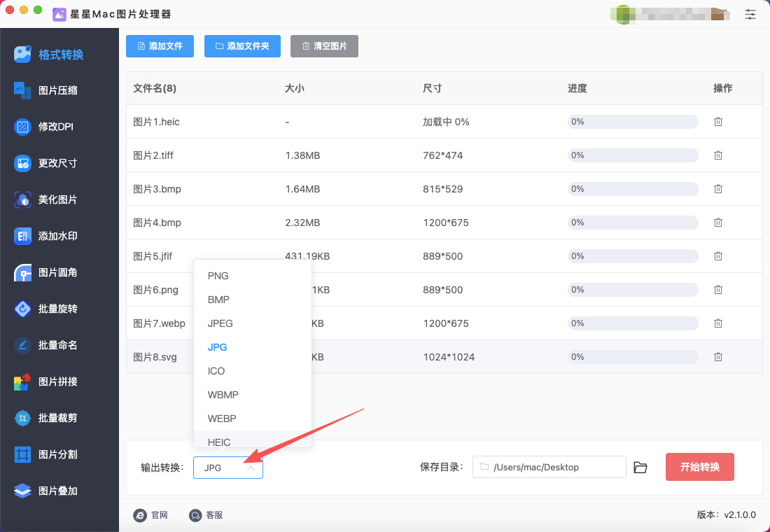Browse the save folder with the folder icon
770x532 pixels.
(x=640, y=467)
